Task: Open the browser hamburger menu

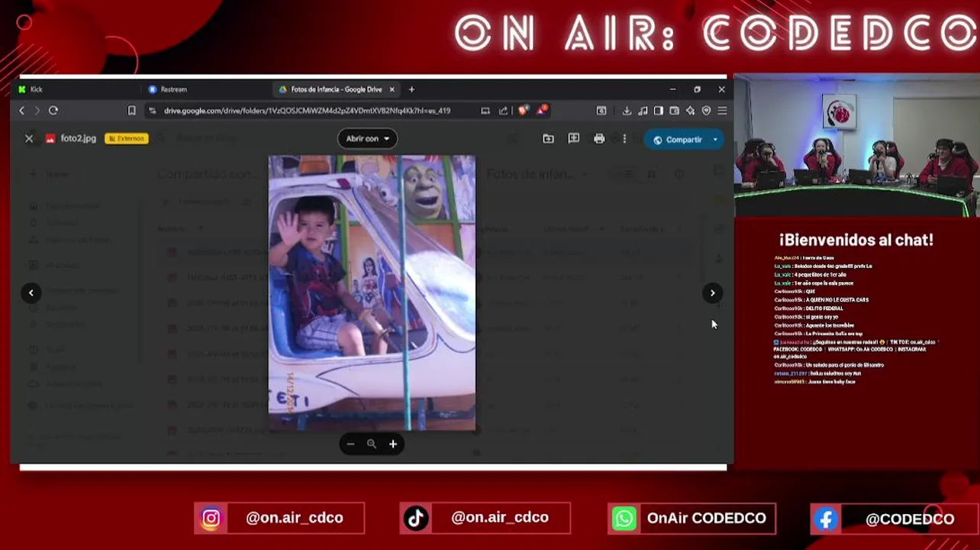Action: (x=722, y=111)
